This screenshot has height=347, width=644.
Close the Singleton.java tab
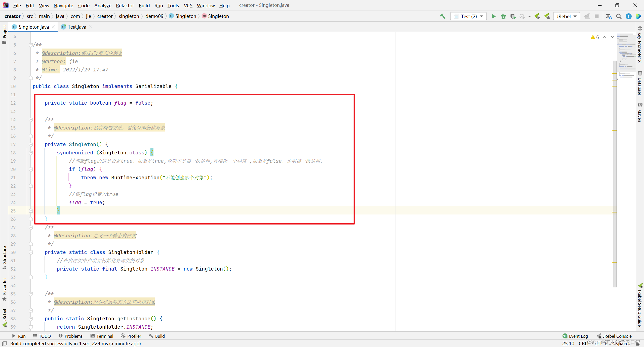click(53, 27)
